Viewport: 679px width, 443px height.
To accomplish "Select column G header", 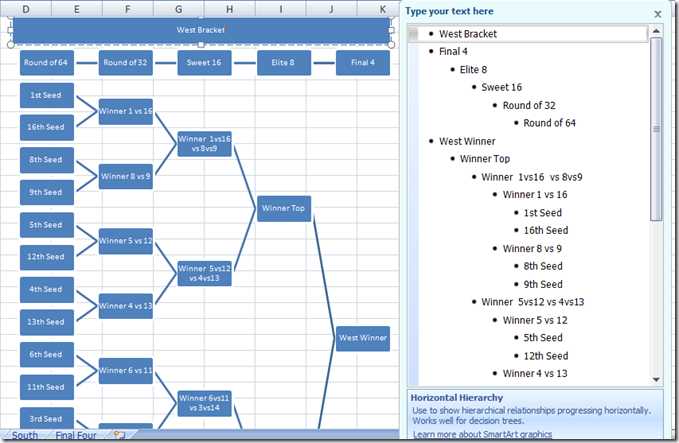I will 178,9.
